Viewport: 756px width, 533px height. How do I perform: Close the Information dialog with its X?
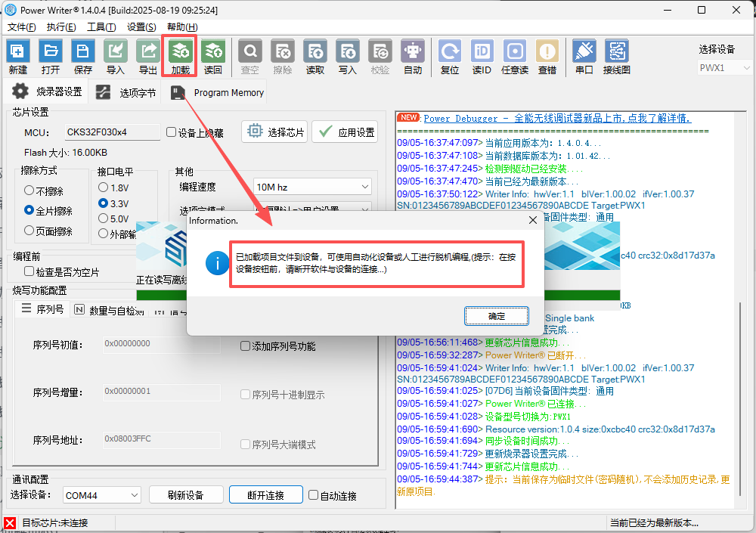(x=533, y=220)
